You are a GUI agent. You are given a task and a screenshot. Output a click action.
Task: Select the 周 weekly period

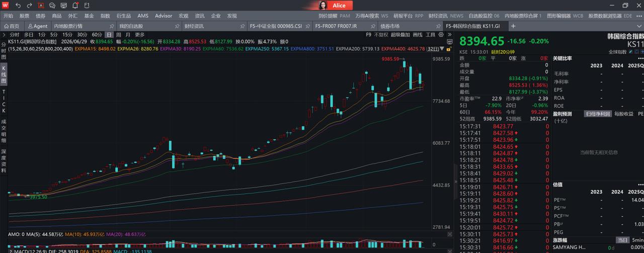[x=119, y=35]
